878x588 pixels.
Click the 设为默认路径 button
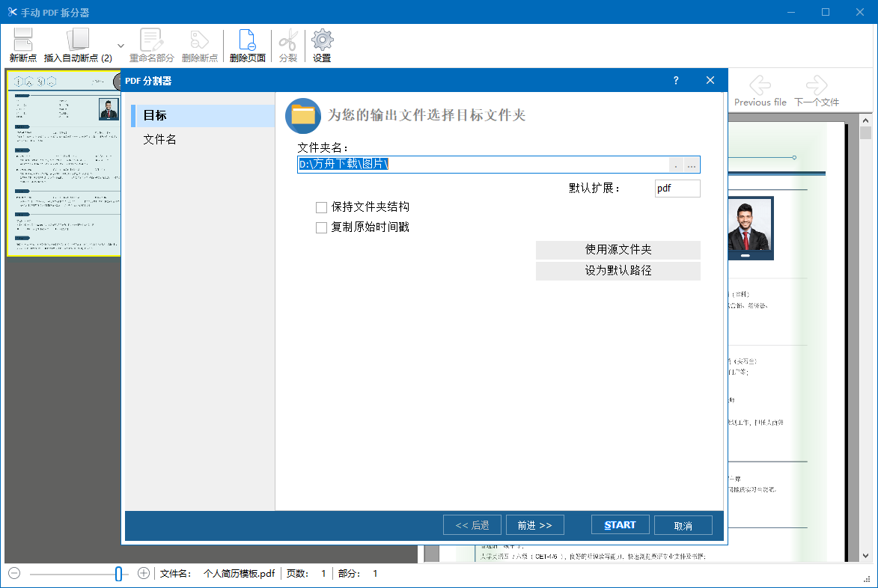click(618, 271)
